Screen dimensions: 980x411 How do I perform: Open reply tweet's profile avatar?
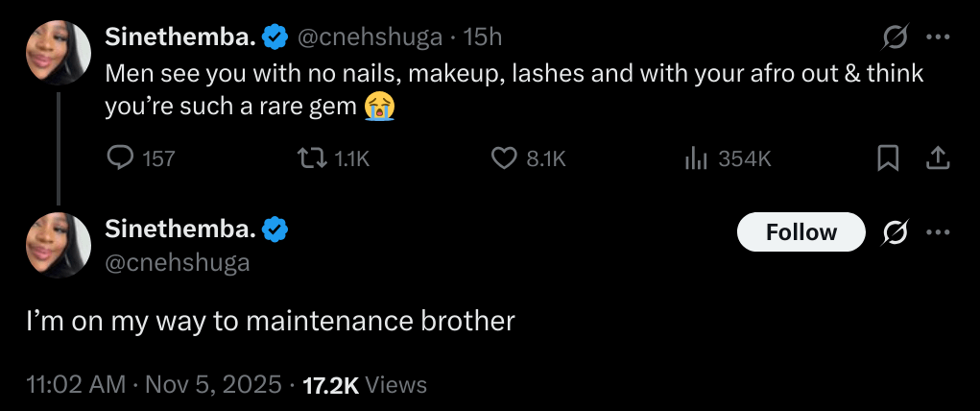[58, 246]
